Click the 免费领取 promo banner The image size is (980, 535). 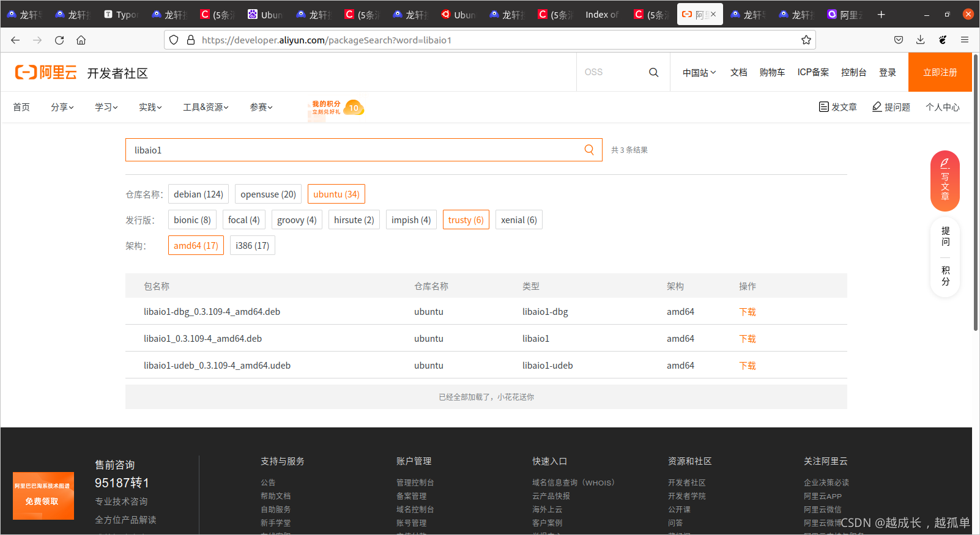(43, 496)
